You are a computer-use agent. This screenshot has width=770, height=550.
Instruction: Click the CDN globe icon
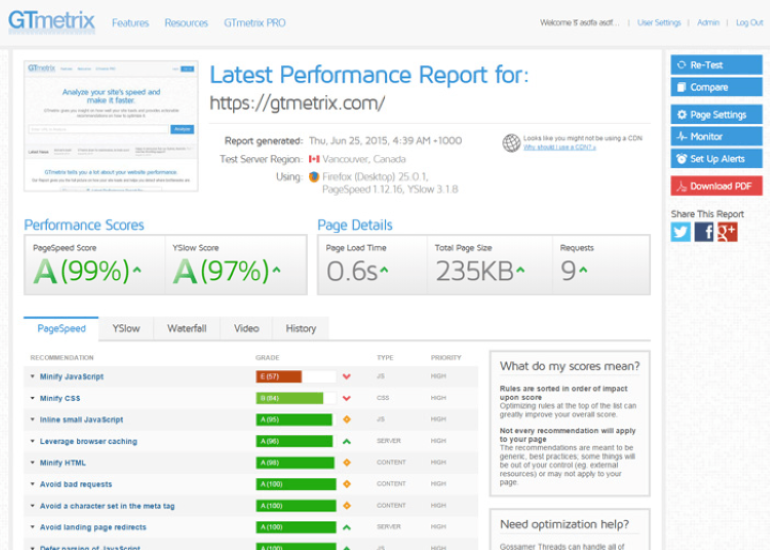[511, 143]
